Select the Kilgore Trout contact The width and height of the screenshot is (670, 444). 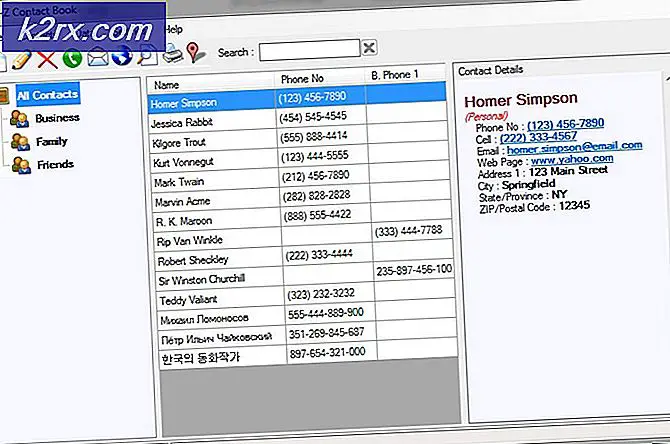tap(179, 142)
